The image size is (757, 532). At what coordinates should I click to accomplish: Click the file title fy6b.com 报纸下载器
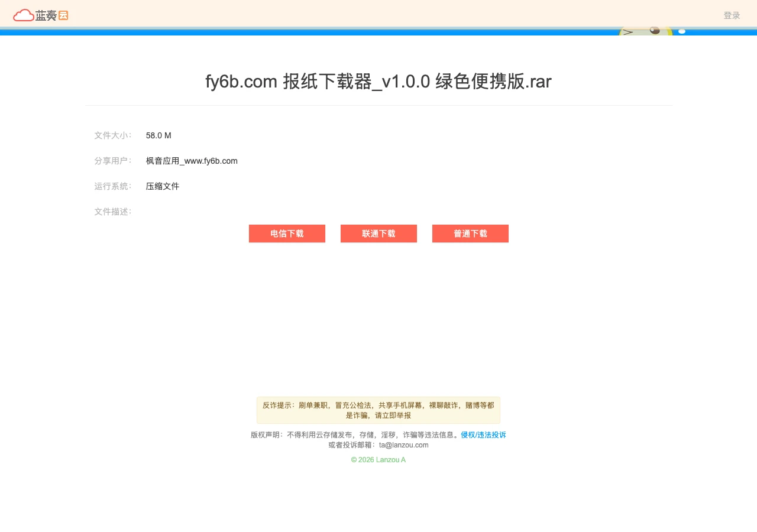tap(378, 82)
